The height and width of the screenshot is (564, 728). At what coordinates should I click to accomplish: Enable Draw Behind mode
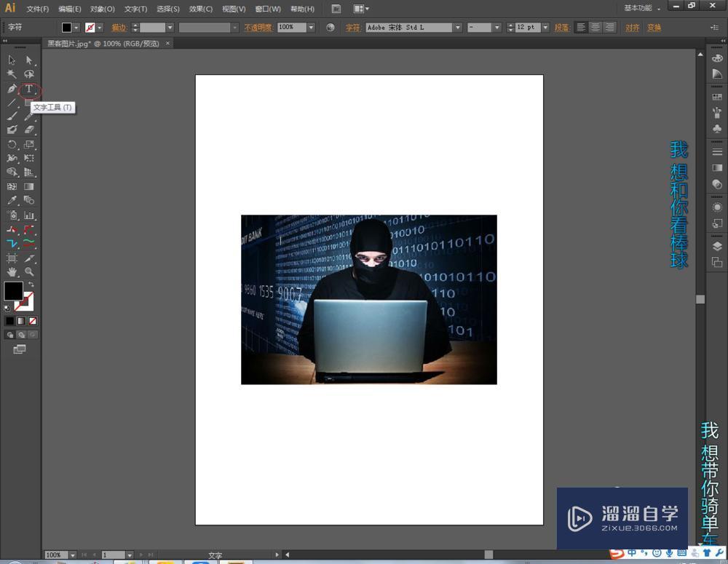[x=21, y=335]
